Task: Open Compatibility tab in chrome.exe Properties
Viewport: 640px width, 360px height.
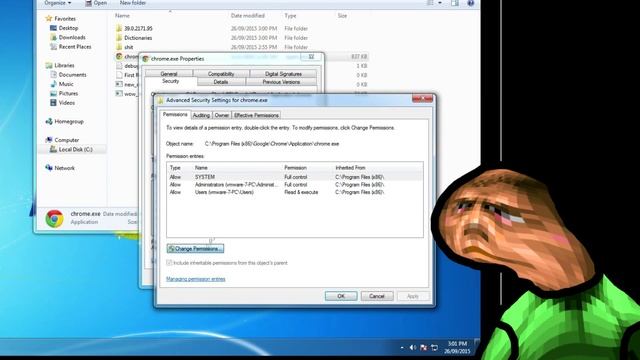Action: point(221,74)
